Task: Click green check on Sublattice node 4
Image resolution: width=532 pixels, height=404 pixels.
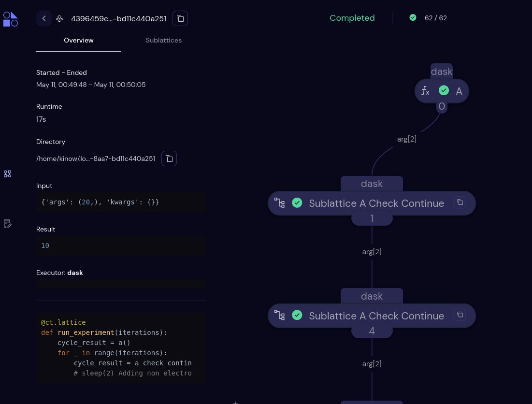Action: click(x=297, y=315)
